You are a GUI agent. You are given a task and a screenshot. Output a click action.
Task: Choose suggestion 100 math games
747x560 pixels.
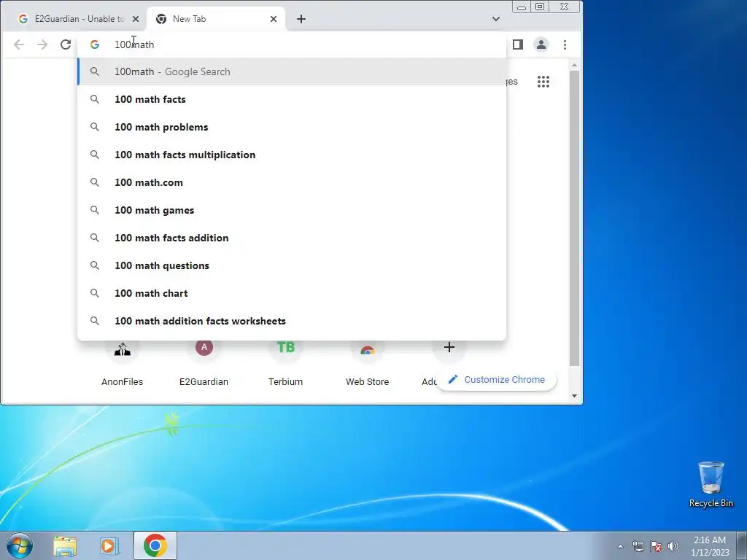[292, 210]
